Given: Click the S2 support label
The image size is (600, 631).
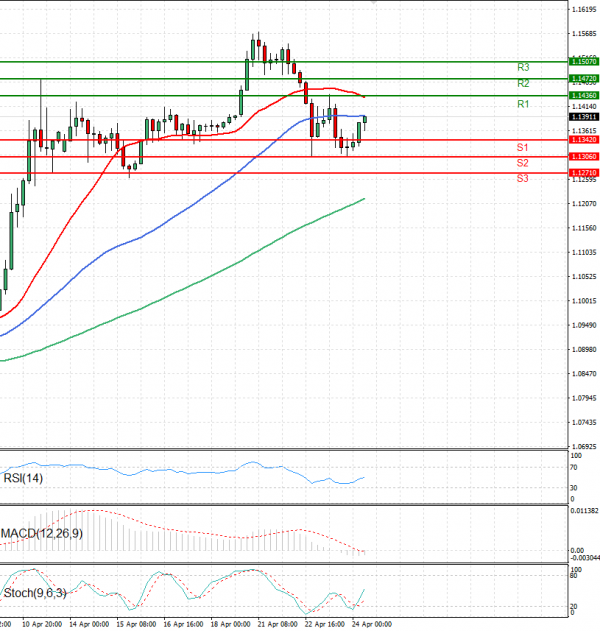Looking at the screenshot, I should [522, 163].
